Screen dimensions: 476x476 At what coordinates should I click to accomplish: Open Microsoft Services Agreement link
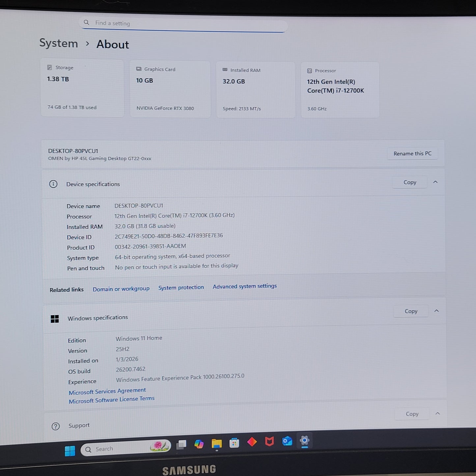pos(107,391)
